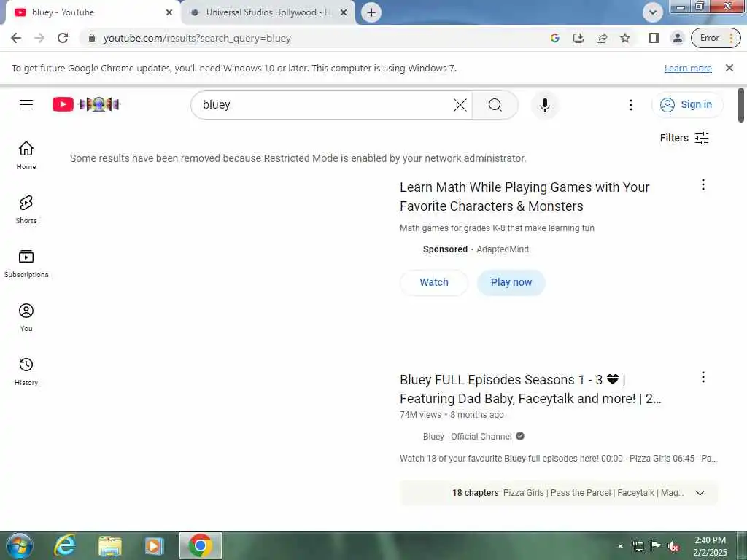Dismiss the Chrome update notification bar
The image size is (747, 560).
pyautogui.click(x=729, y=68)
